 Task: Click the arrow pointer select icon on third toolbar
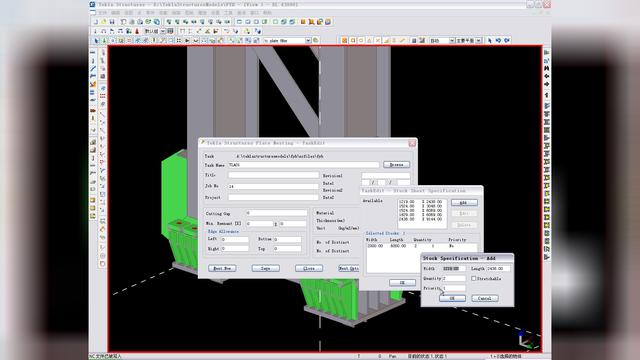coord(96,40)
